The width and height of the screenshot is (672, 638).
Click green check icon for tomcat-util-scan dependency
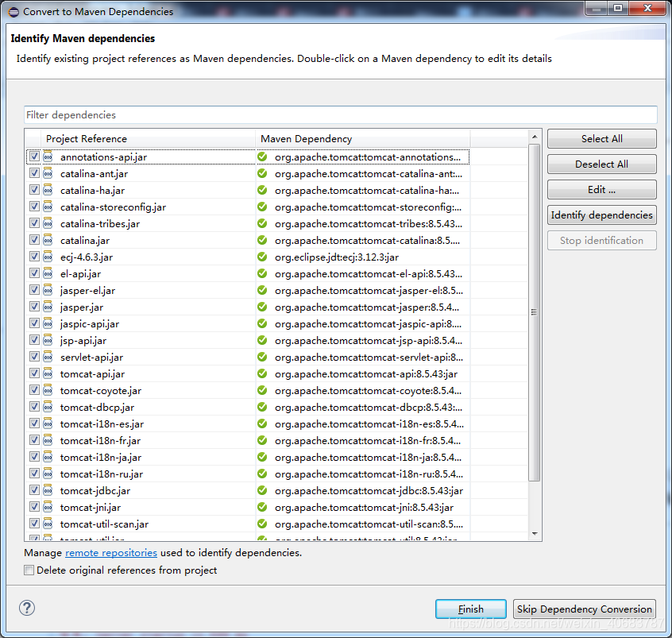[262, 524]
